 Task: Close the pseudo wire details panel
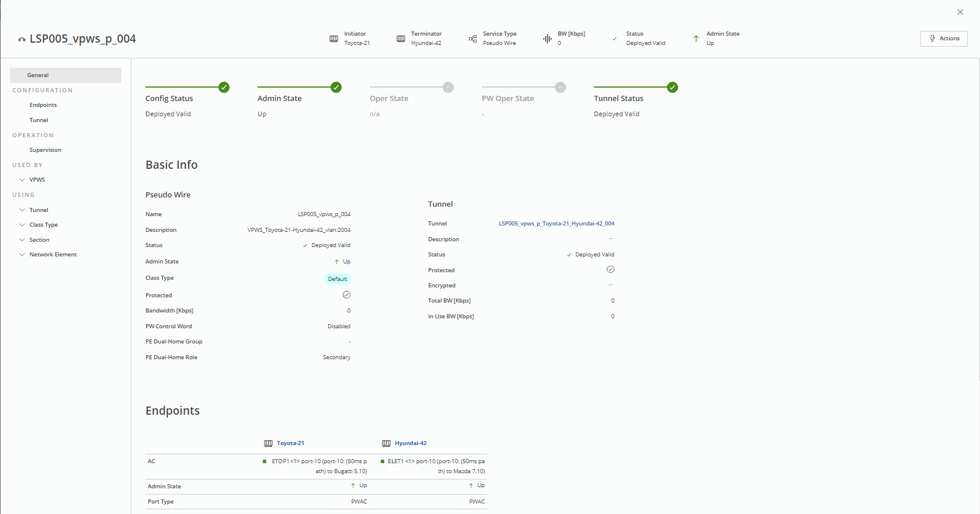point(960,12)
